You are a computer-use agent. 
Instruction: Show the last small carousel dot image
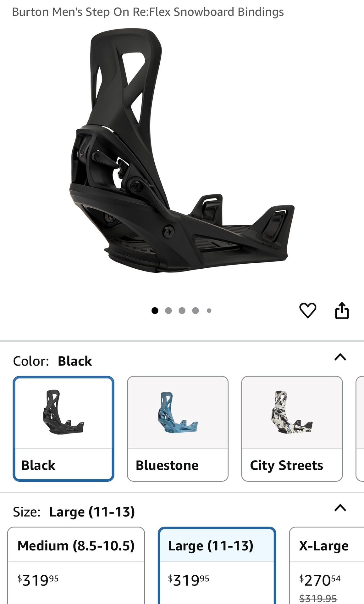click(x=209, y=311)
